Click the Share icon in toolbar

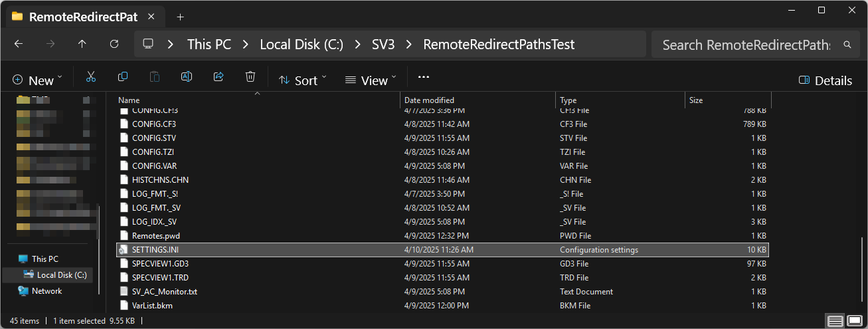click(218, 77)
